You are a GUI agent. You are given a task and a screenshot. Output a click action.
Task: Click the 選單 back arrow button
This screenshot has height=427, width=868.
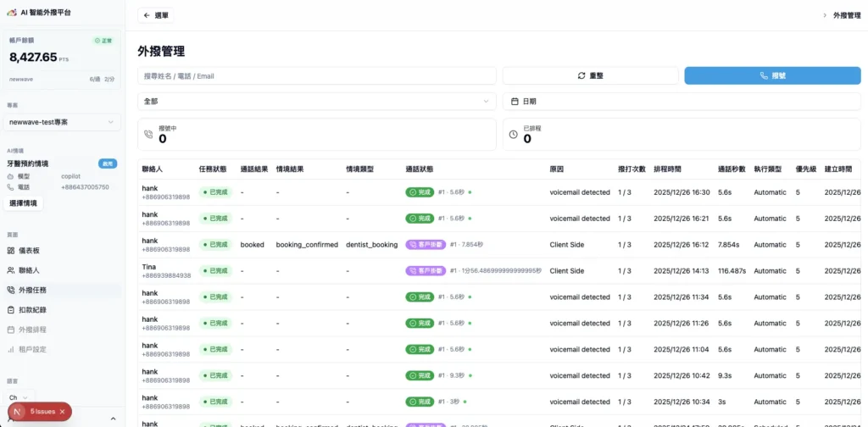(x=156, y=15)
